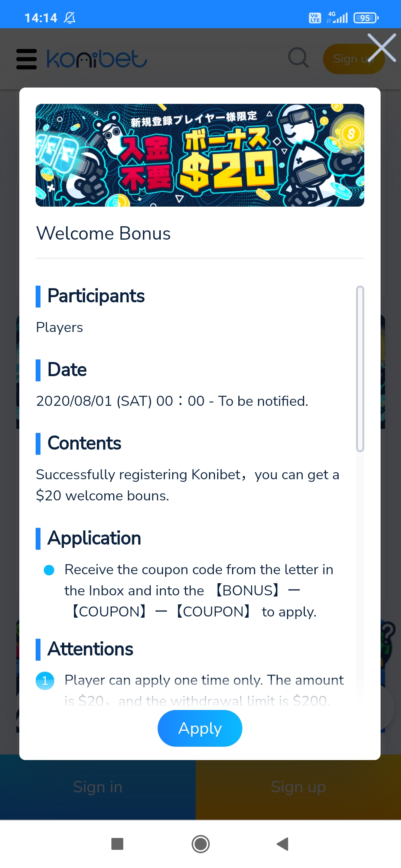Open the hamburger menu icon
This screenshot has height=868, width=401.
pyautogui.click(x=27, y=59)
